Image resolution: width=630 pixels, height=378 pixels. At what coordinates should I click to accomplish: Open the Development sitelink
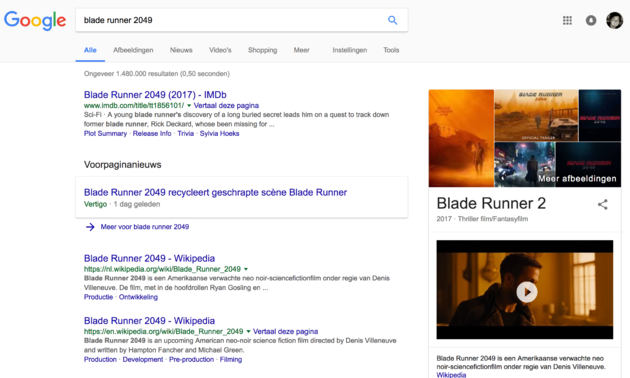(x=143, y=360)
